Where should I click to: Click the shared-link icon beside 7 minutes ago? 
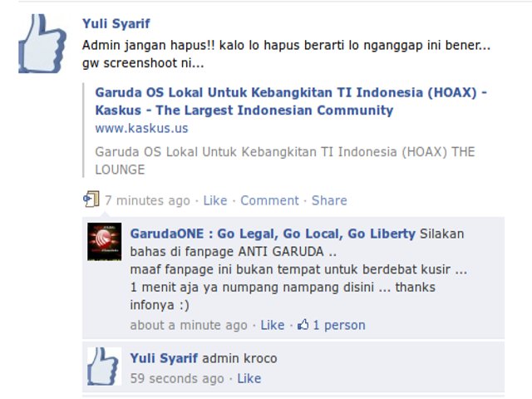click(91, 199)
